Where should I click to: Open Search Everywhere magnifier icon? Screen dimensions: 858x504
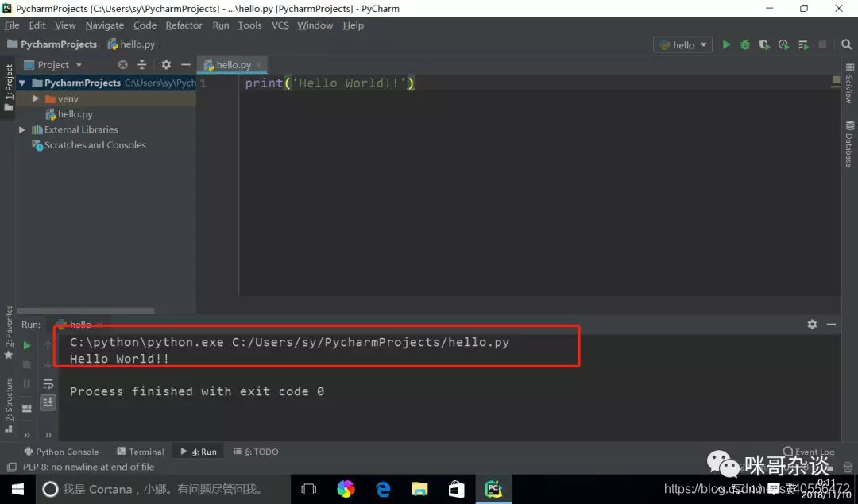pos(847,44)
